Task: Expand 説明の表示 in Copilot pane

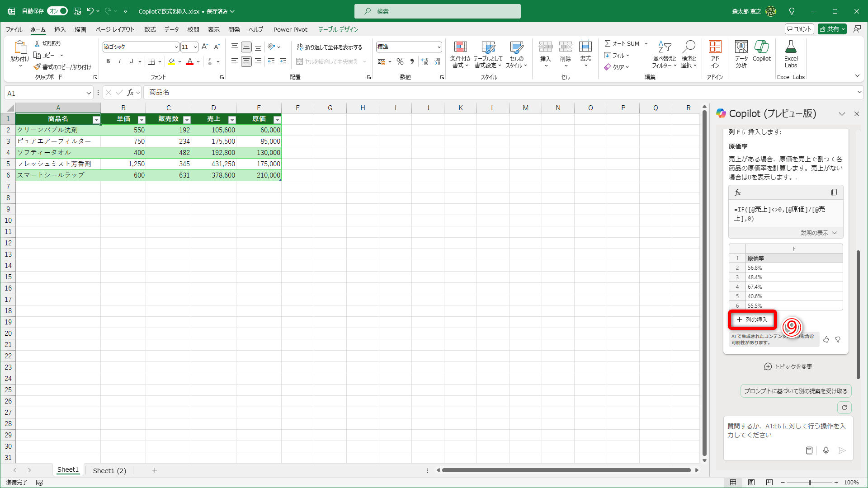Action: [x=819, y=233]
